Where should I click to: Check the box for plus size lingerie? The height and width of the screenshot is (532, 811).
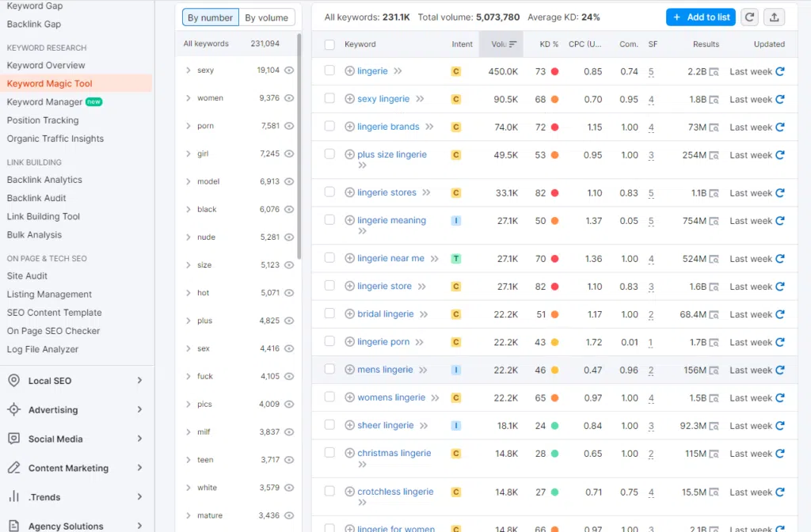(329, 154)
